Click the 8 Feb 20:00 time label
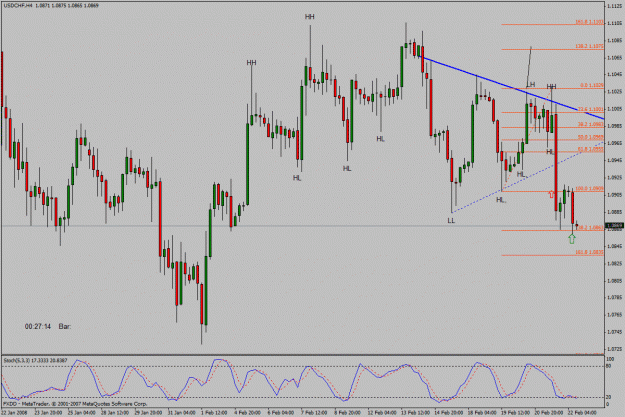 (348, 413)
